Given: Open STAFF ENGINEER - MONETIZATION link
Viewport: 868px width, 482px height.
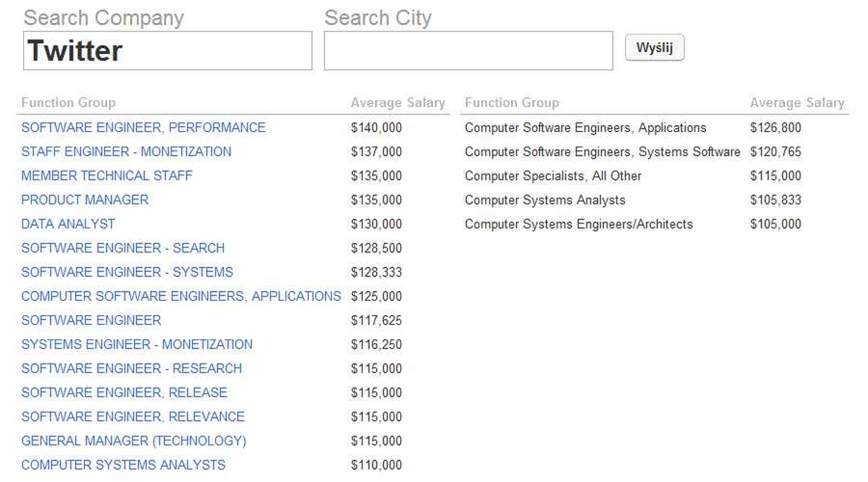Looking at the screenshot, I should (x=126, y=151).
